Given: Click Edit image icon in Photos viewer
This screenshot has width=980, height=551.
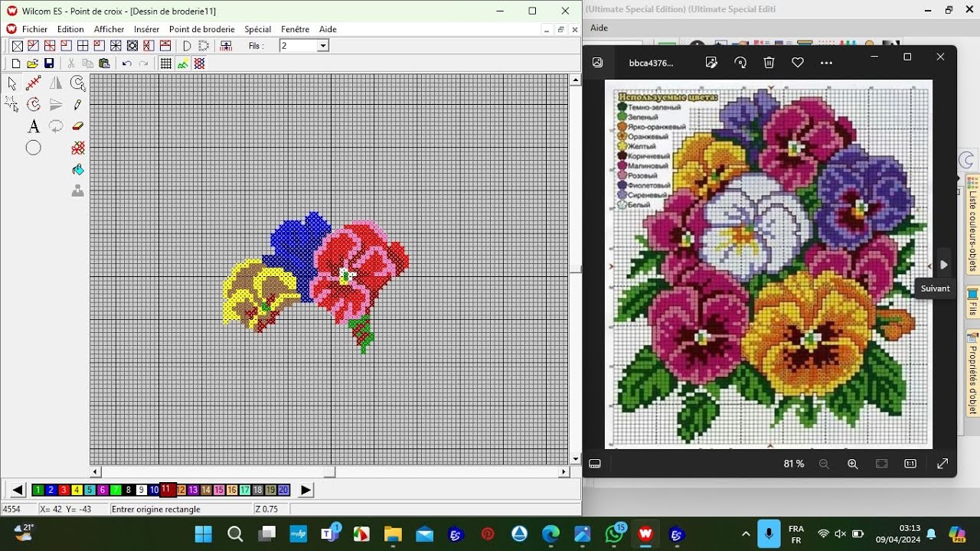Looking at the screenshot, I should (711, 63).
